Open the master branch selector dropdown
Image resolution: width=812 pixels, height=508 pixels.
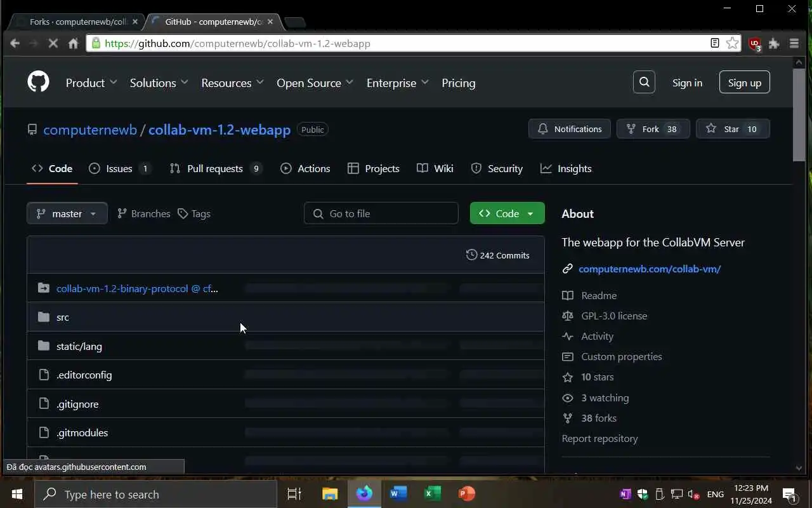point(67,213)
